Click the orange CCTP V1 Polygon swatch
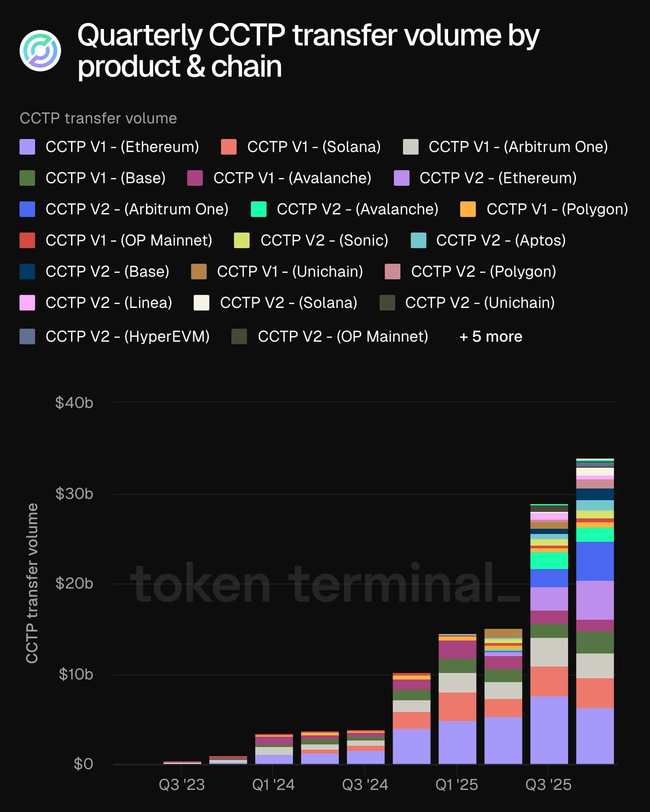 pos(468,209)
